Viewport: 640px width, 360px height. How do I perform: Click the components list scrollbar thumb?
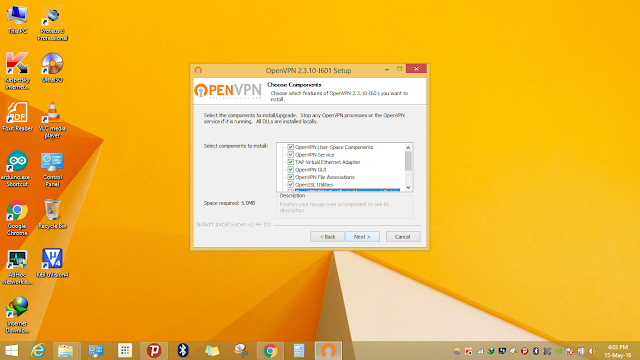click(x=408, y=161)
